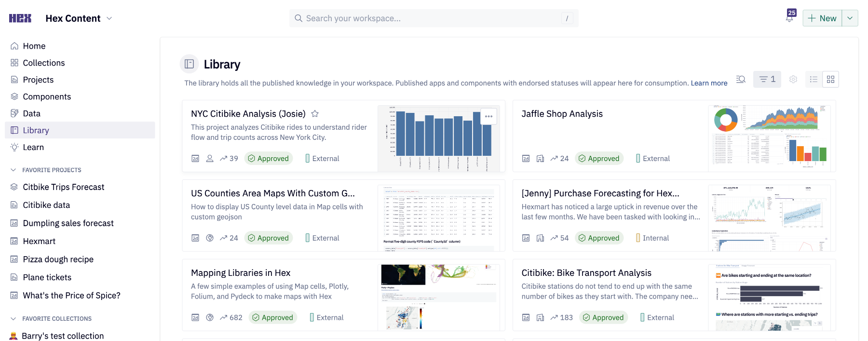Open NYC Citibike Analysis (Josie) title
Viewport: 868px width, 341px height.
click(x=248, y=114)
